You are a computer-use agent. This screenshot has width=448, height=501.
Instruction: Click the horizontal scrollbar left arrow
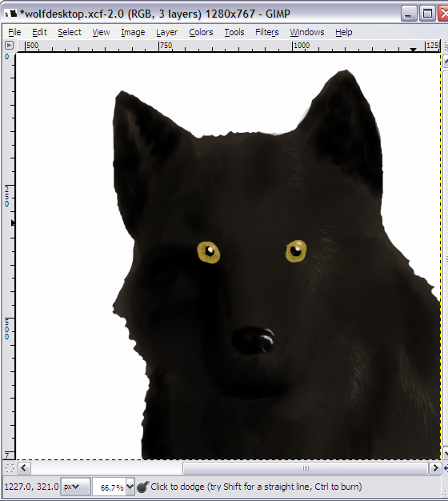pyautogui.click(x=24, y=468)
